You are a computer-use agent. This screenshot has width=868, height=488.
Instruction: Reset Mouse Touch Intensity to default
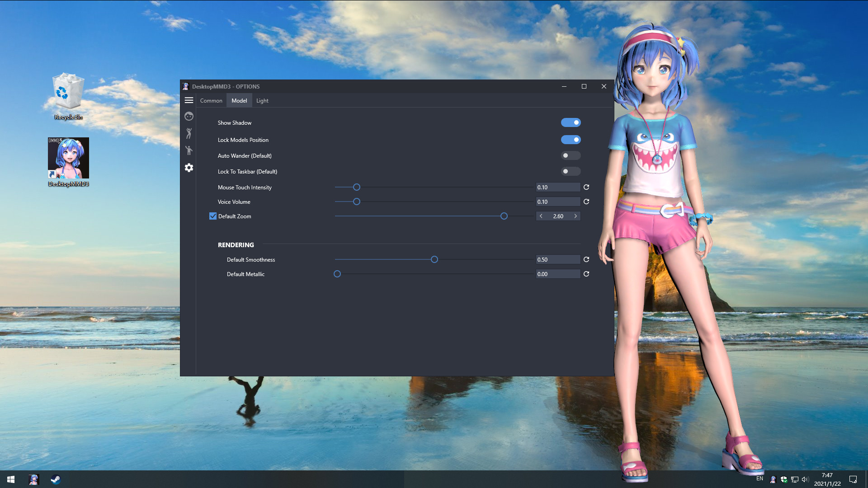coord(586,187)
